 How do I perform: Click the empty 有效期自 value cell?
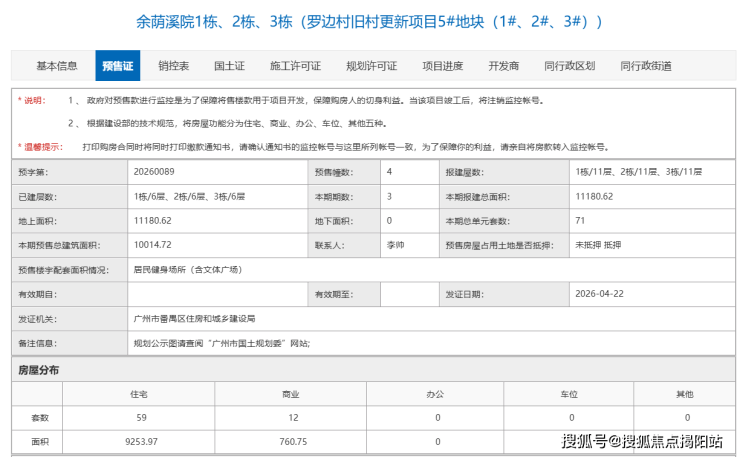(217, 295)
